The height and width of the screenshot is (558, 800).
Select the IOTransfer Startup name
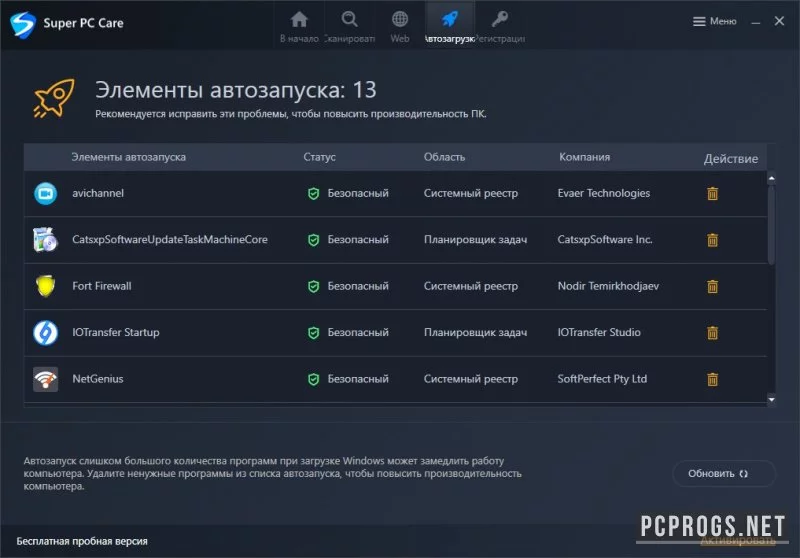point(116,333)
